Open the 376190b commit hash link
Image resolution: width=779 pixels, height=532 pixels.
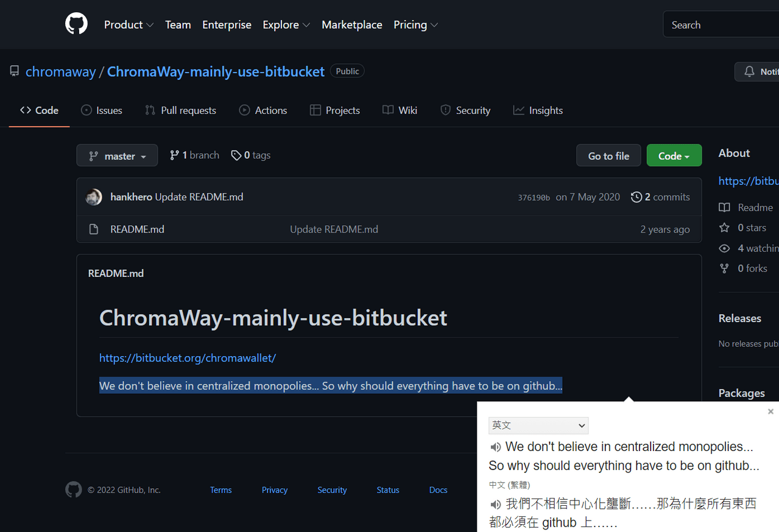[x=534, y=197]
